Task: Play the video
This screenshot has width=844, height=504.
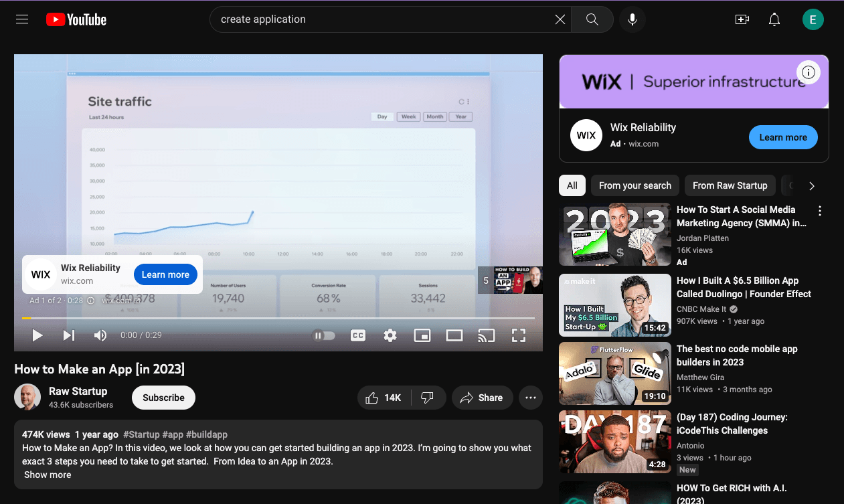Action: point(37,335)
